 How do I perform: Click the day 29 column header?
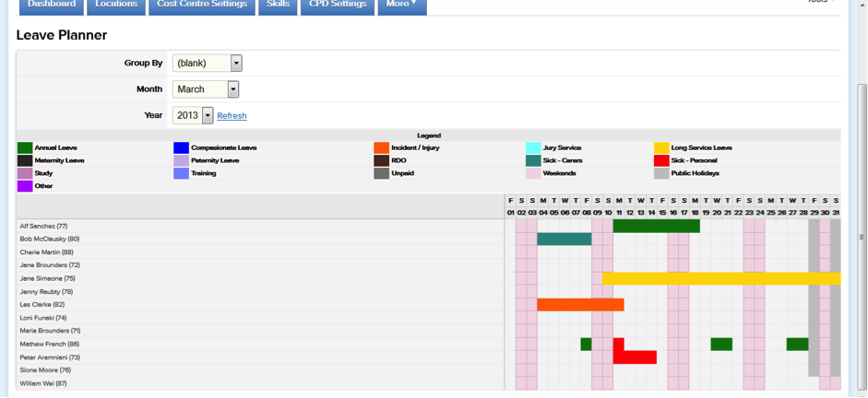[x=814, y=213]
